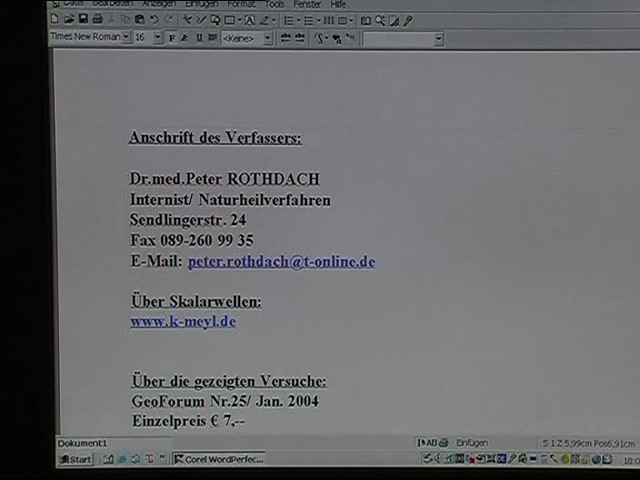Click the 'Sendlingerstr. 24' line
The height and width of the screenshot is (480, 640).
pyautogui.click(x=188, y=220)
